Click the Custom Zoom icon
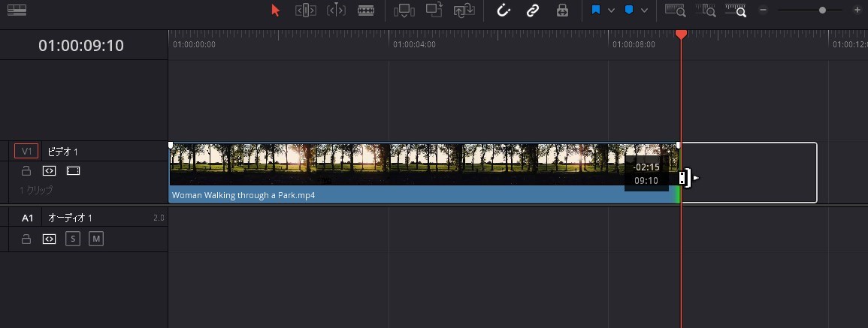 [736, 10]
